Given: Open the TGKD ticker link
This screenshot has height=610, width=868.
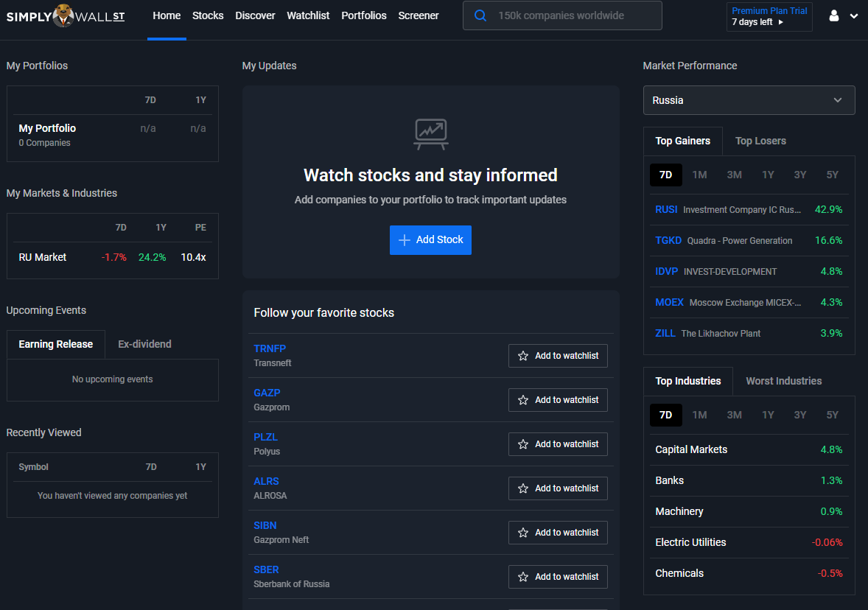Looking at the screenshot, I should pos(669,241).
